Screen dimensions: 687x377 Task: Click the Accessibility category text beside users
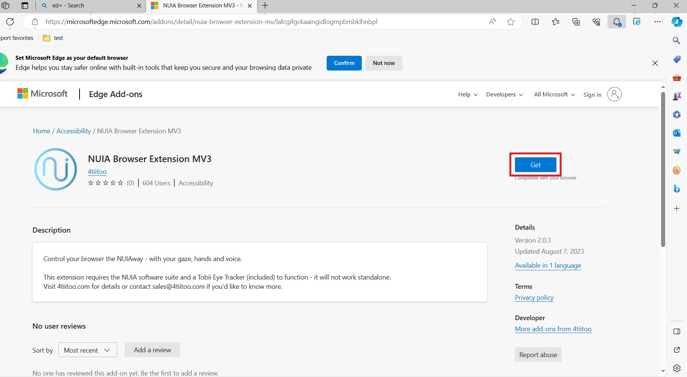click(195, 183)
